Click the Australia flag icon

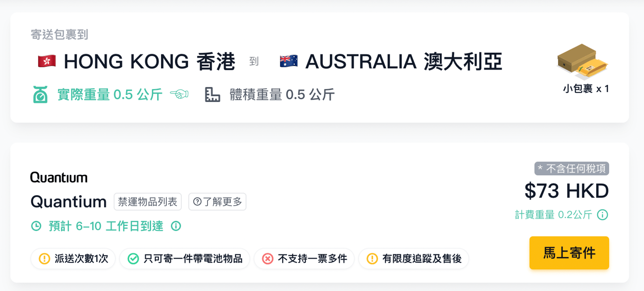(x=288, y=62)
